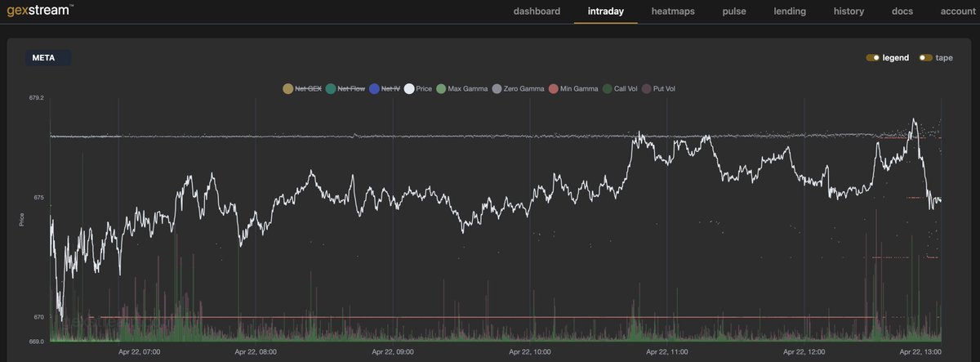Hide the Price series
Screen dimensions: 980x362
(419, 88)
